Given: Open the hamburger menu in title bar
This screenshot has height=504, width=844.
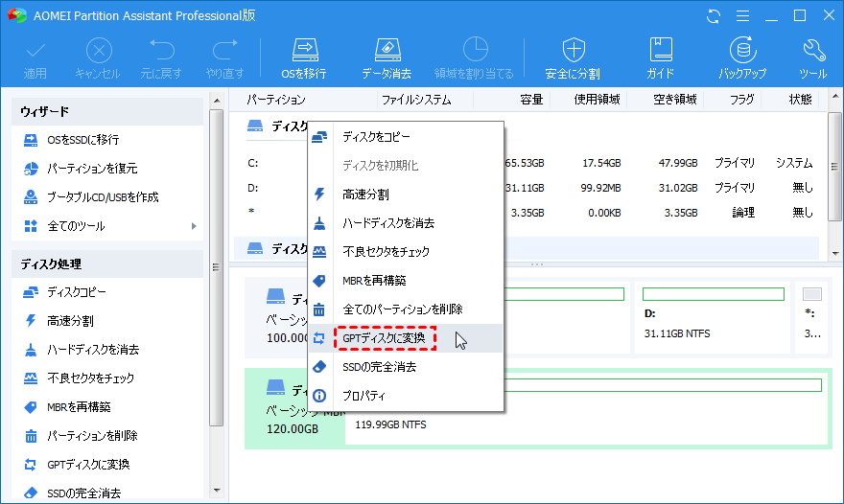Looking at the screenshot, I should click(742, 16).
